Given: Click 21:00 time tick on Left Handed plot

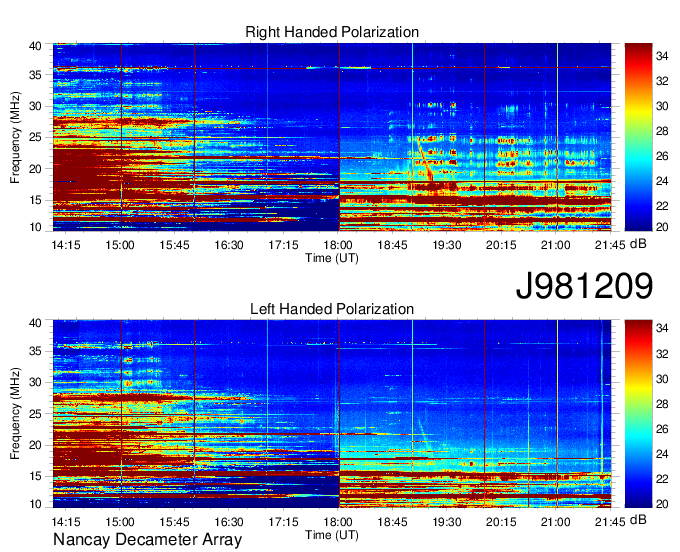Looking at the screenshot, I should pos(556,521).
